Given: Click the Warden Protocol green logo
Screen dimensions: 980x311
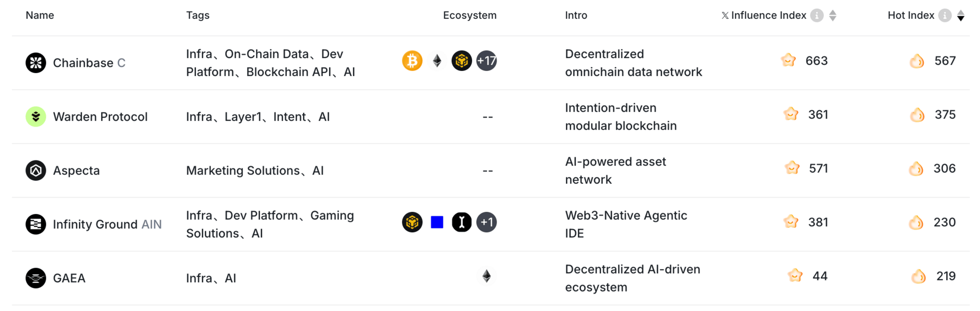Looking at the screenshot, I should tap(36, 116).
